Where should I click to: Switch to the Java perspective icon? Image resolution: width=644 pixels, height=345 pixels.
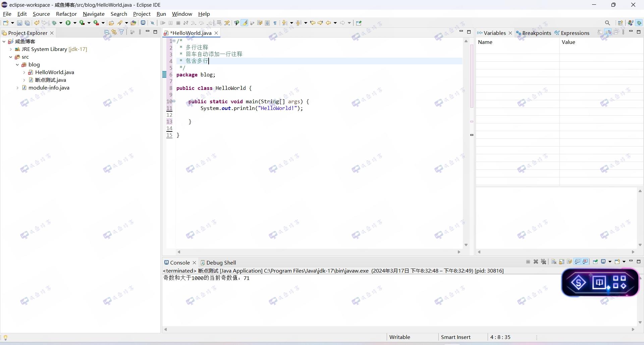point(631,23)
